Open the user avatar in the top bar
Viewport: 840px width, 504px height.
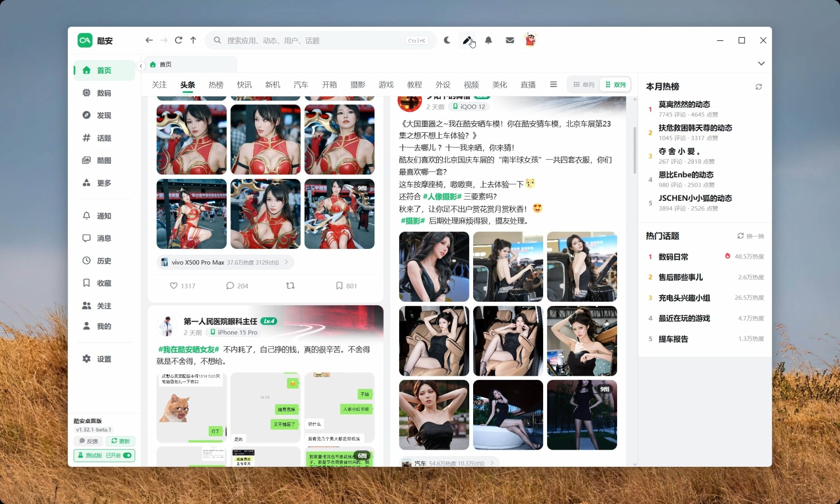[531, 40]
